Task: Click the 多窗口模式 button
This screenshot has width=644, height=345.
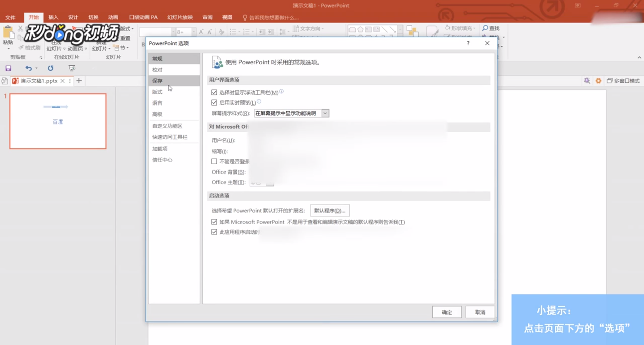Action: pyautogui.click(x=623, y=81)
